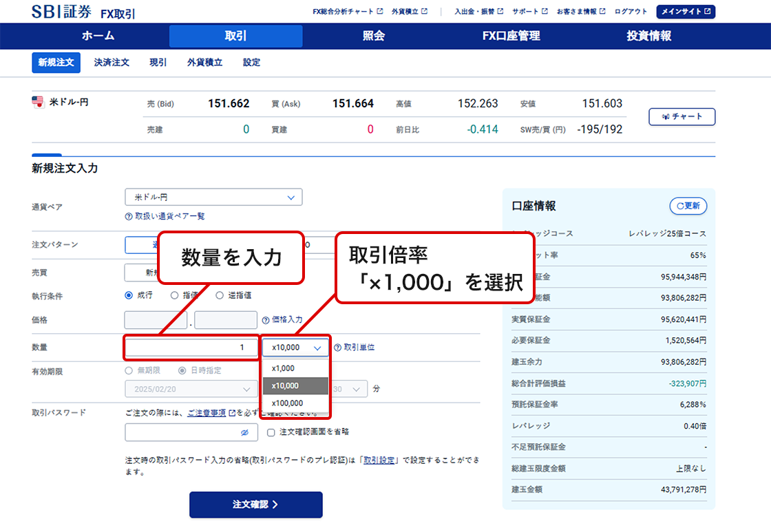Screen dimensions: 771x532
Task: Select the 成行 radio button
Action: coord(129,295)
